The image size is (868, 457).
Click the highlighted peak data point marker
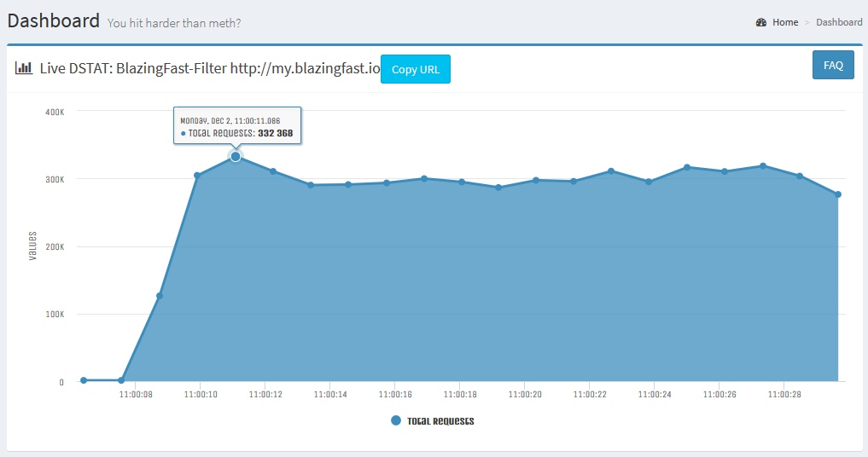[x=236, y=157]
